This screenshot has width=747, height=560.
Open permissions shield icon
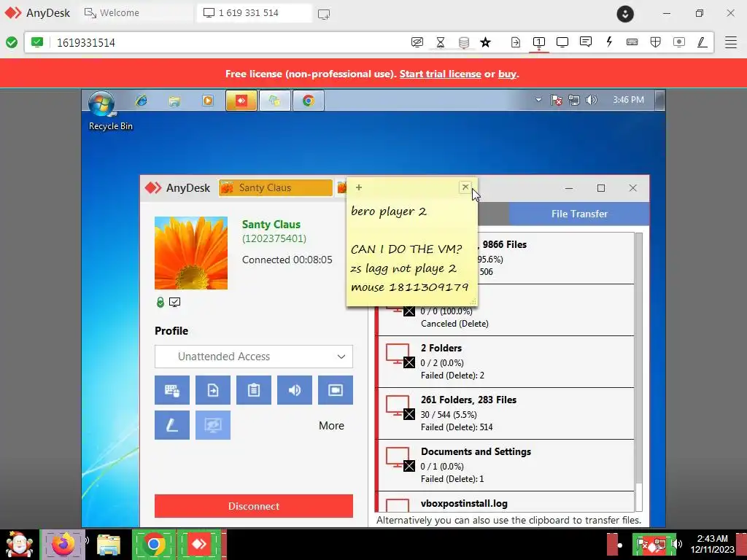656,42
